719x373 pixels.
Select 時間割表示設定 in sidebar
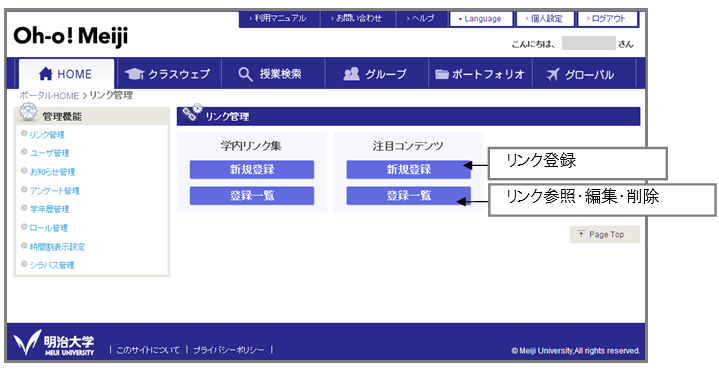[57, 247]
